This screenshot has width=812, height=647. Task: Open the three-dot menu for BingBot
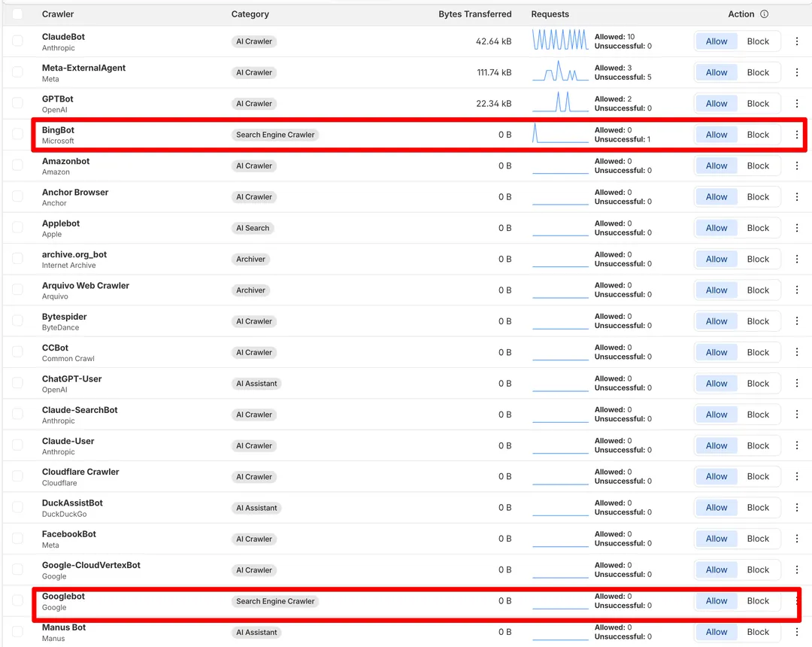[x=796, y=135]
